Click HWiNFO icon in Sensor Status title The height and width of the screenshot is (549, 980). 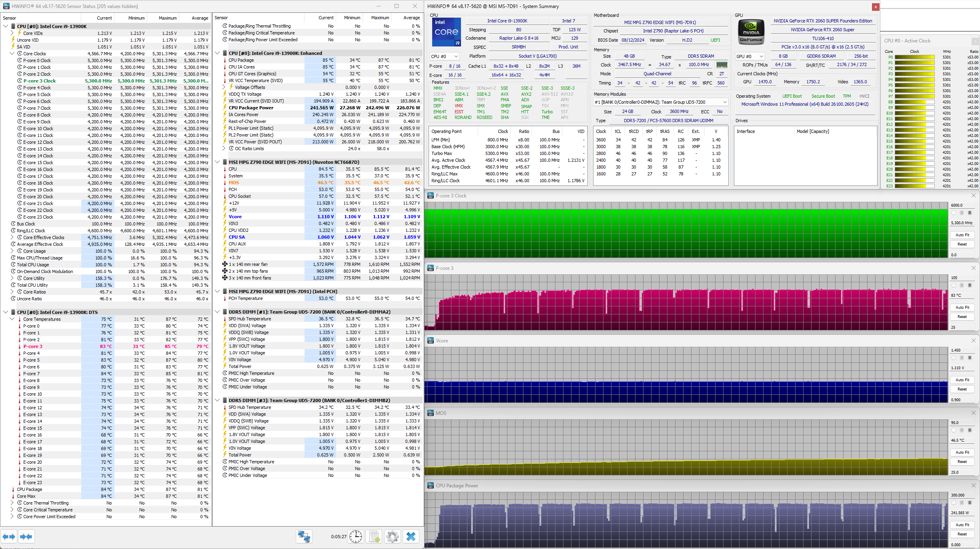[x=6, y=6]
